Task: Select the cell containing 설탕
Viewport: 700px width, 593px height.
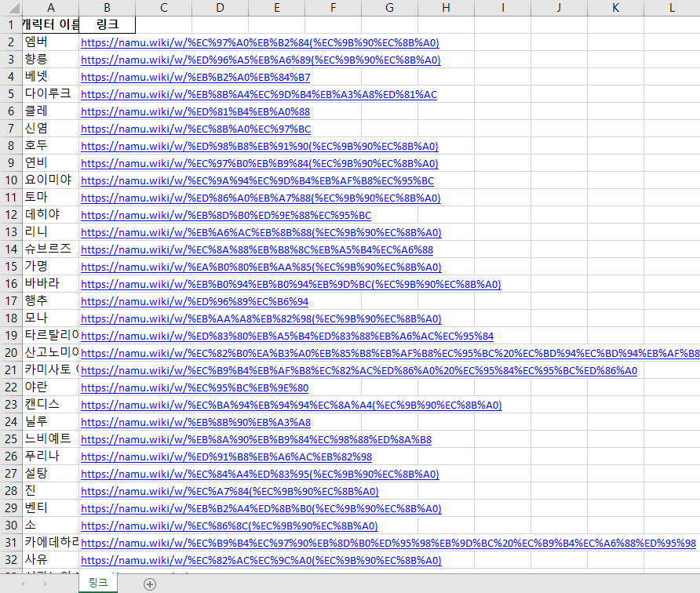Action: pyautogui.click(x=51, y=474)
